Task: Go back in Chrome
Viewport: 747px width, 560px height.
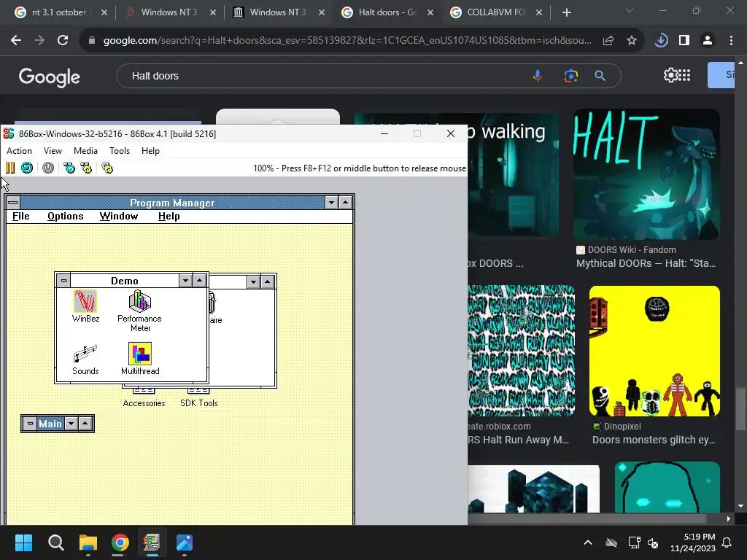Action: 16,41
